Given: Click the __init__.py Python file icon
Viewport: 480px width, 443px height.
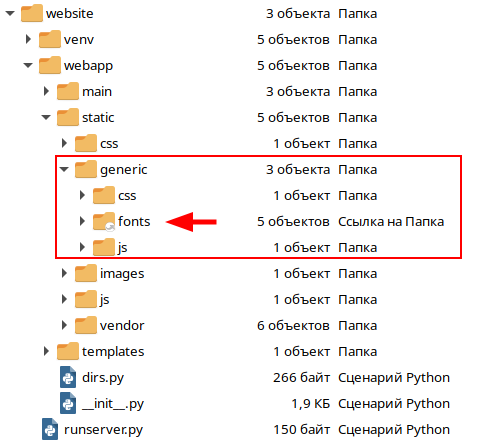Looking at the screenshot, I should (68, 403).
